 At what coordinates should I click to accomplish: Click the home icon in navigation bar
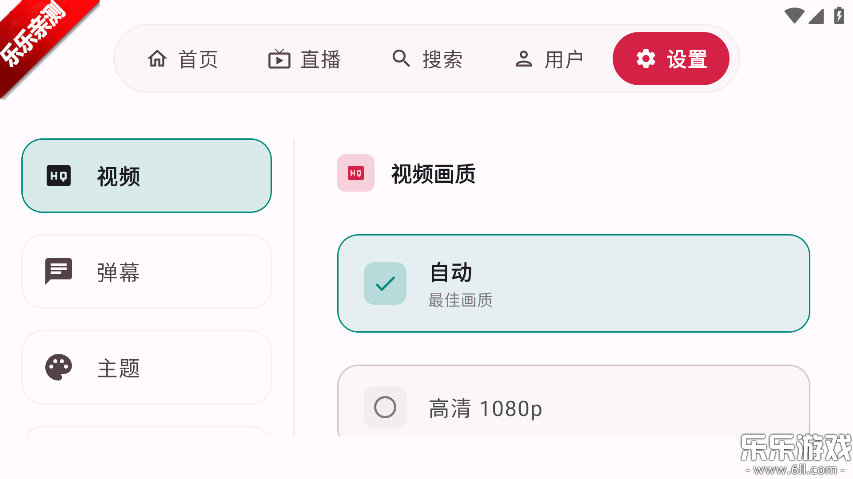[x=157, y=59]
